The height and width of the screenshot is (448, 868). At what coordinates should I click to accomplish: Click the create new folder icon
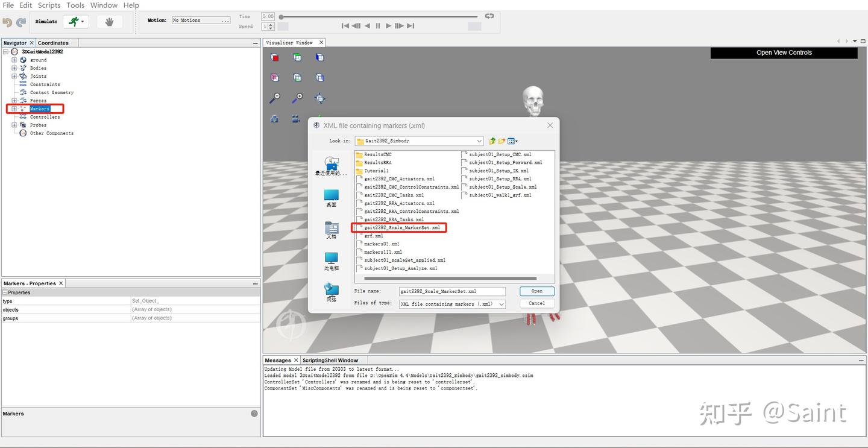coord(501,140)
